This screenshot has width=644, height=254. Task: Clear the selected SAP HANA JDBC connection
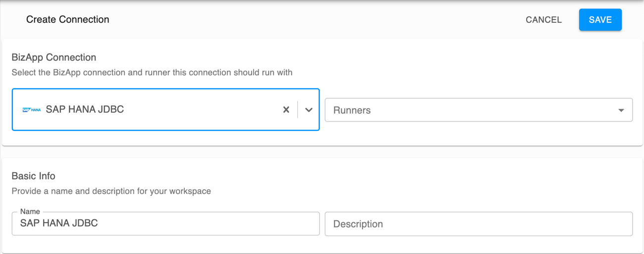coord(286,110)
